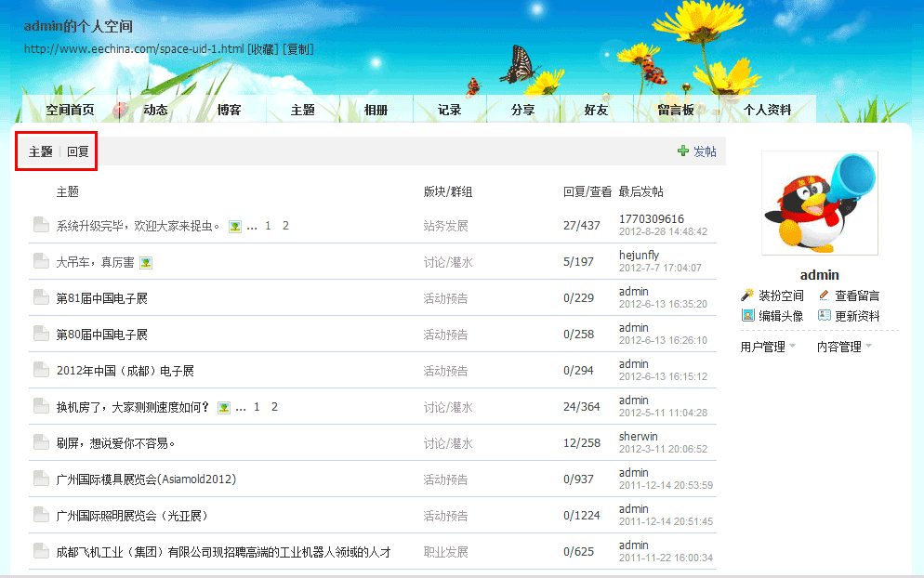Select the 回复 sub-tab
Image resolution: width=924 pixels, height=578 pixels.
point(78,151)
